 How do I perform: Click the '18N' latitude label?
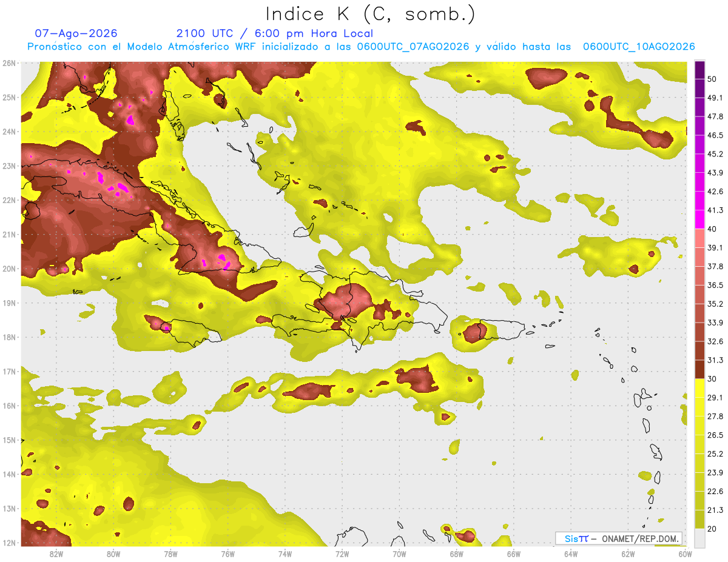pyautogui.click(x=8, y=337)
